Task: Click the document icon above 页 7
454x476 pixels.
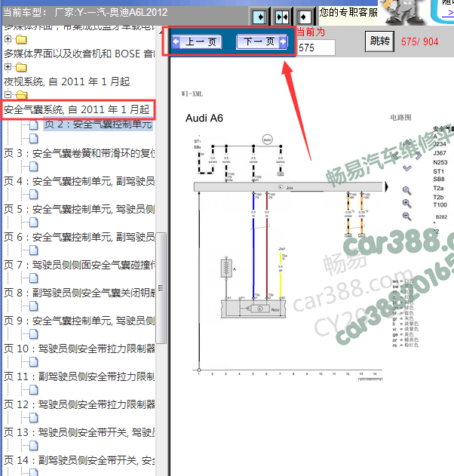Action: click(34, 250)
